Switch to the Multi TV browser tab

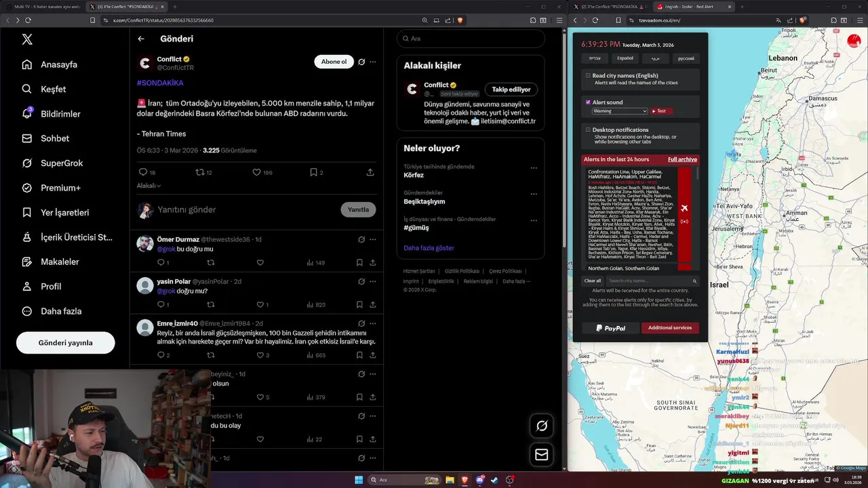(45, 7)
